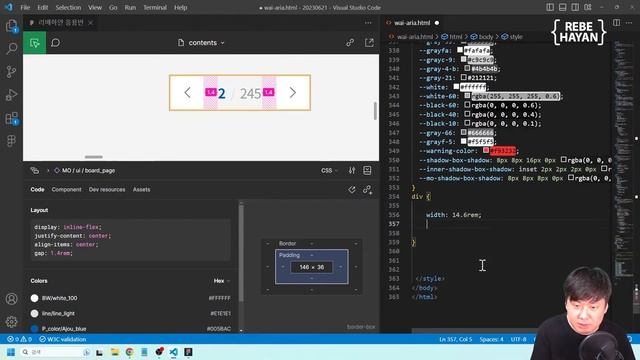Screen dimensions: 640x360
Task: Open the Manage gear icon
Action: (11, 322)
